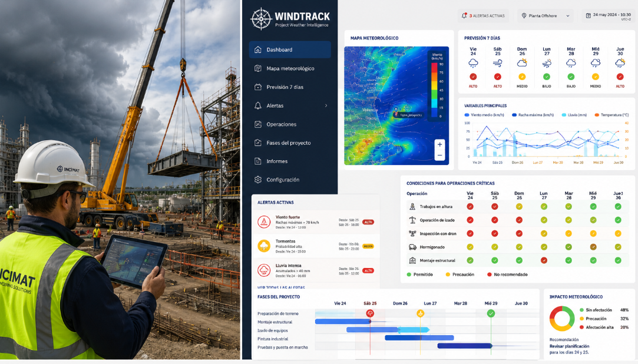Click the map zoom-in plus button
The height and width of the screenshot is (364, 638).
(x=439, y=144)
